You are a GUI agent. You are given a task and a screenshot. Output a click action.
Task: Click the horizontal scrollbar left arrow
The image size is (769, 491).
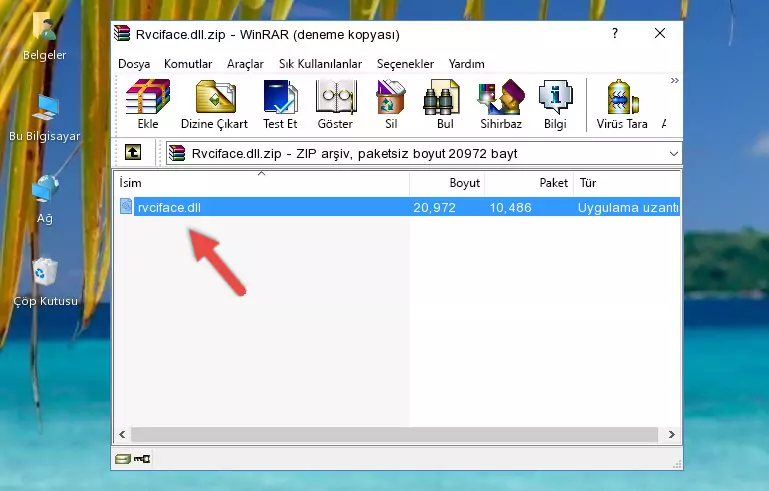(x=122, y=435)
